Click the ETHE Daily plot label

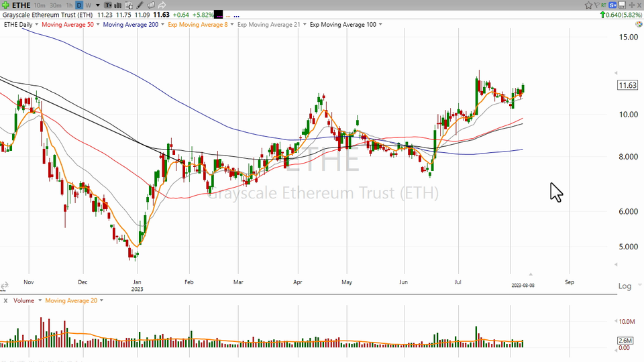(x=18, y=25)
